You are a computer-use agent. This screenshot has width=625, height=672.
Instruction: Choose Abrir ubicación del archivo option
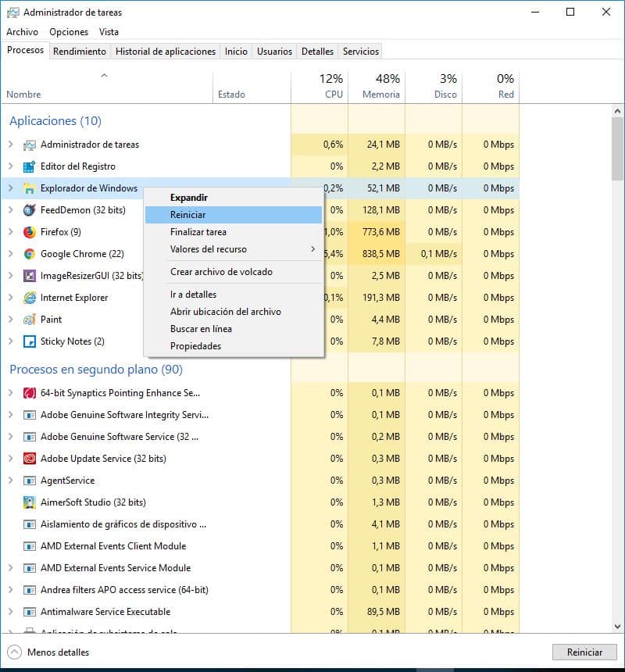click(x=225, y=312)
